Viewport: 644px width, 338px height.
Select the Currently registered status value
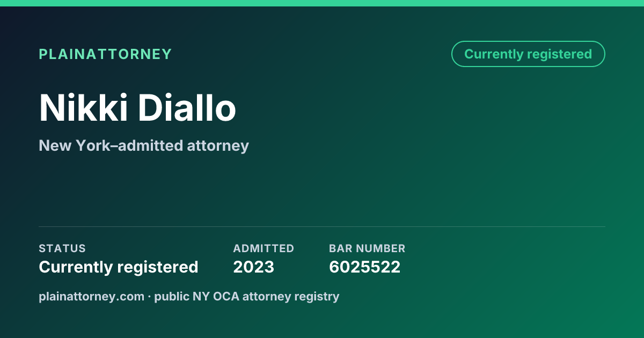click(119, 267)
